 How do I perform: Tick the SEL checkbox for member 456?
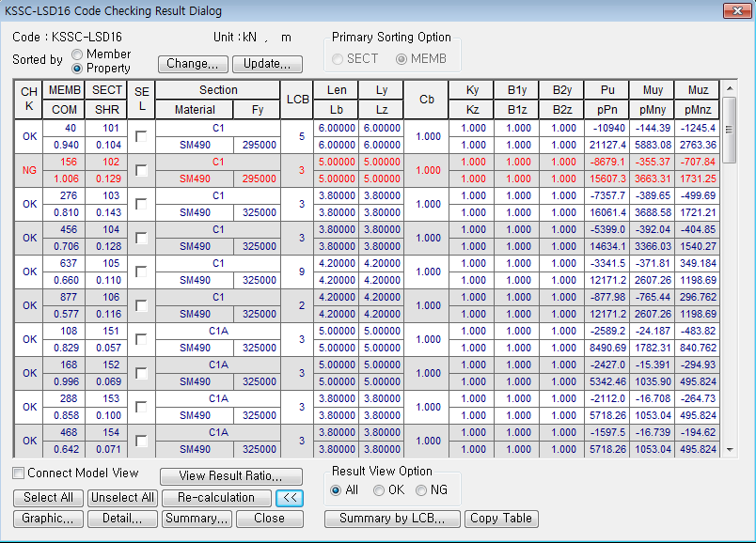coord(141,238)
